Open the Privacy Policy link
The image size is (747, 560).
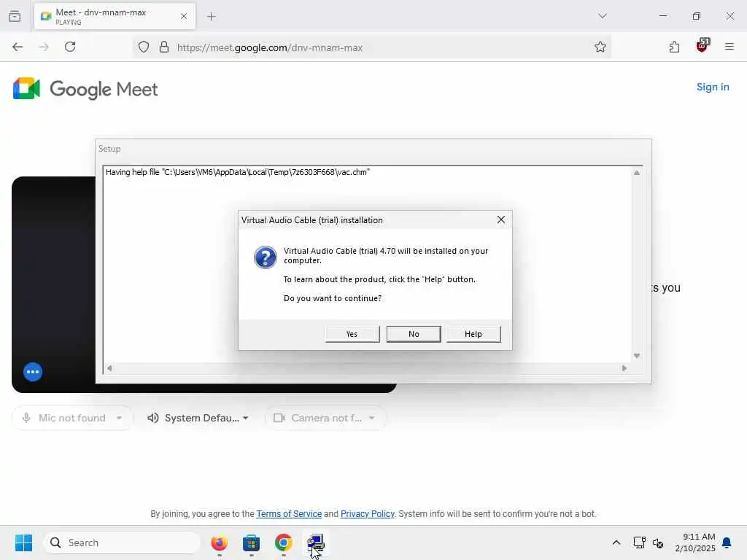[x=368, y=514]
